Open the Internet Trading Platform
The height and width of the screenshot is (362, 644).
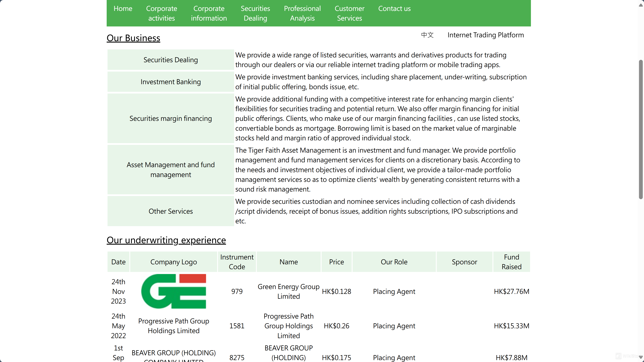486,35
